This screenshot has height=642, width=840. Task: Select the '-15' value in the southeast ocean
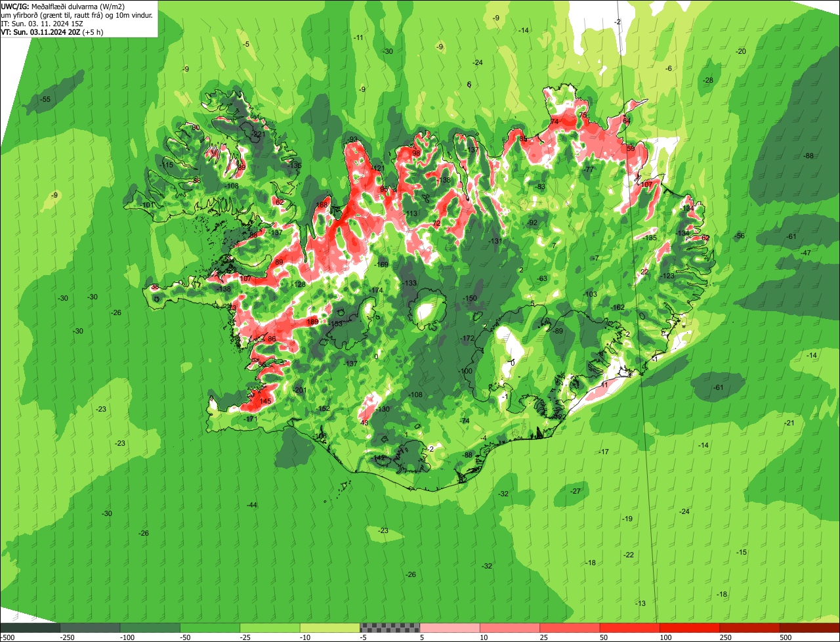(742, 552)
